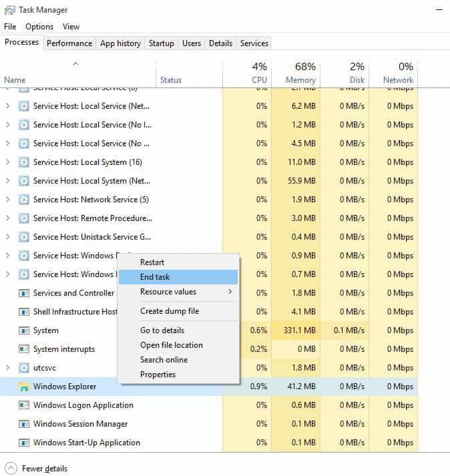Image resolution: width=450 pixels, height=476 pixels.
Task: Click the Service Host: Local Service (No l... gear icon
Action: tap(23, 125)
